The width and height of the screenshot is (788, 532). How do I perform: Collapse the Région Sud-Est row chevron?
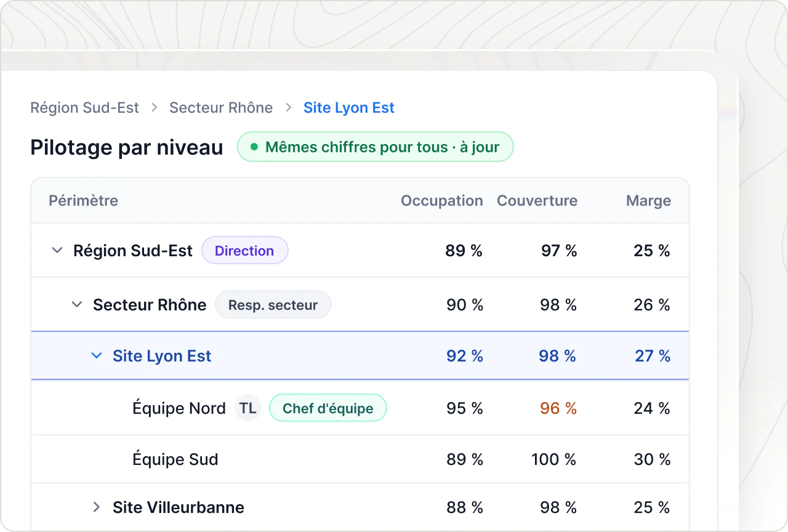(57, 251)
